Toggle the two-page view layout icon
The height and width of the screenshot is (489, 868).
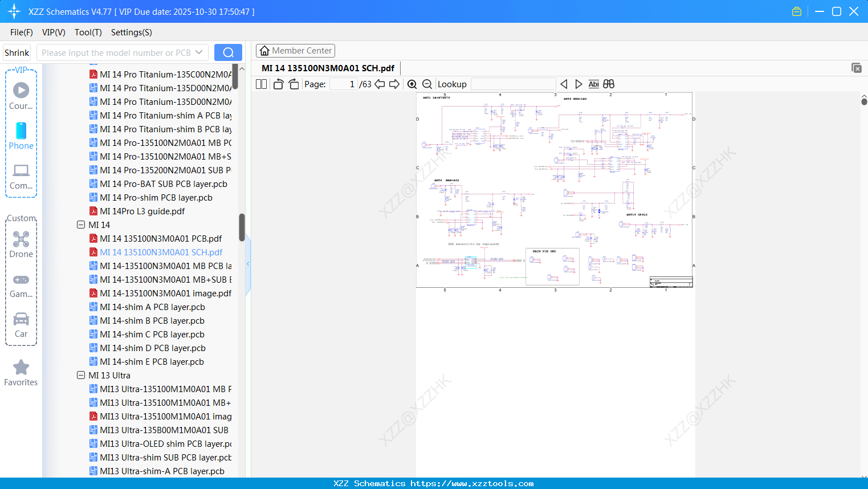pos(262,84)
